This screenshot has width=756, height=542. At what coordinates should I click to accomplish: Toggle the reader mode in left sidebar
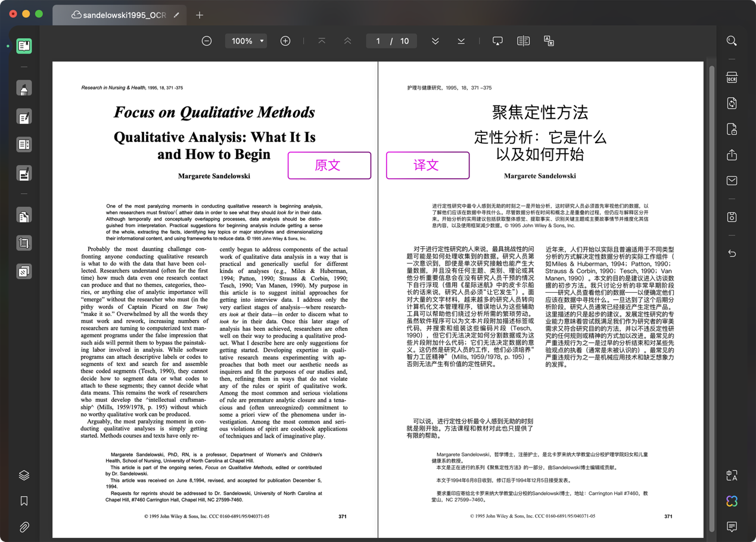coord(24,46)
